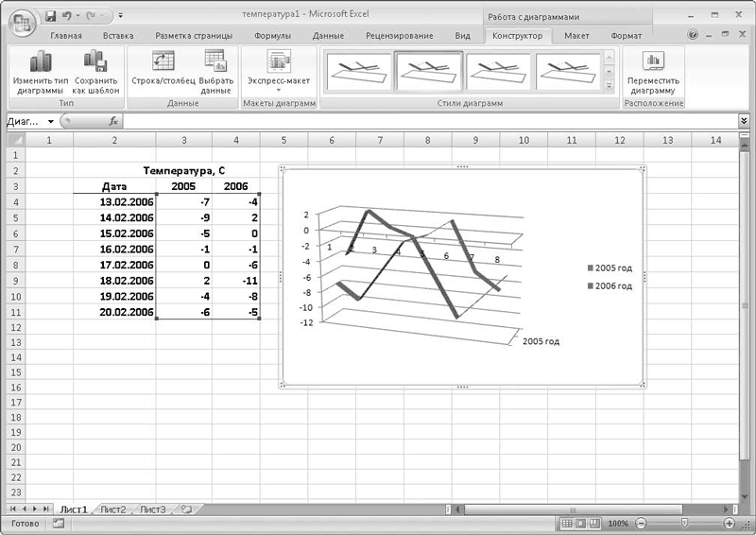Viewport: 756px width, 535px height.
Task: Click the zoom slider in the status bar
Action: coord(683,523)
